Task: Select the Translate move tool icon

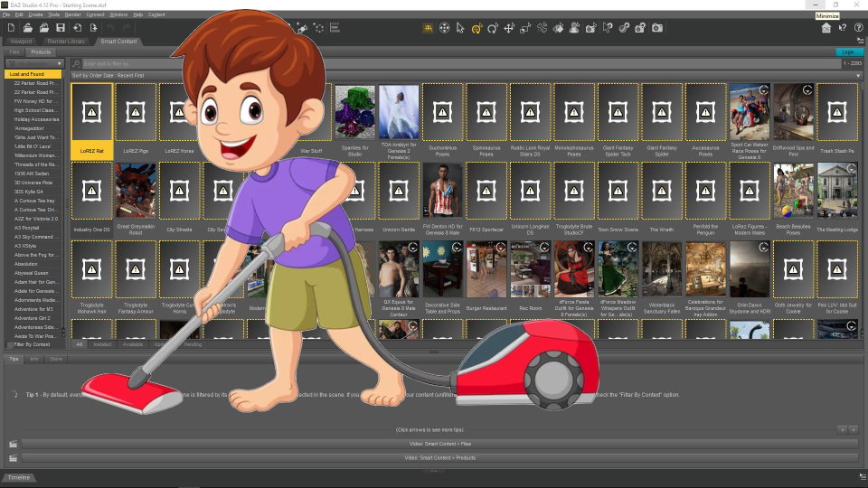Action: click(x=509, y=28)
